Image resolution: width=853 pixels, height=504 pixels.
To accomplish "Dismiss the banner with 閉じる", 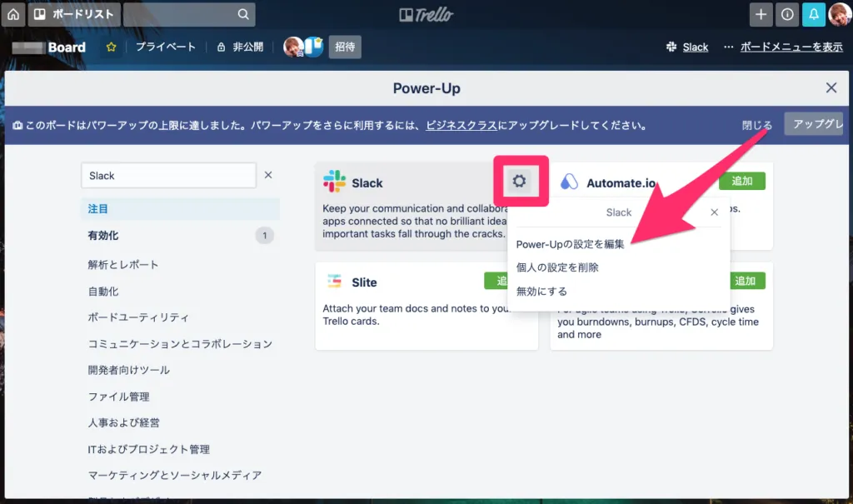I will point(756,125).
